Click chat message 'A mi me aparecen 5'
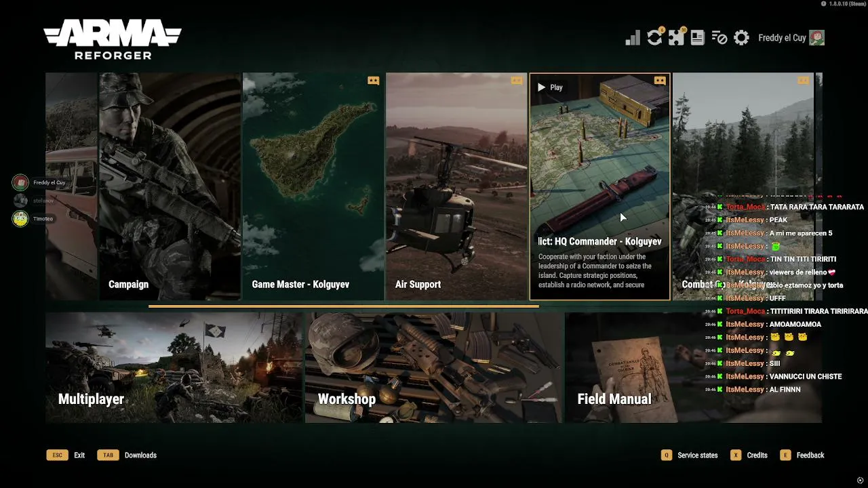This screenshot has height=488, width=868. 801,233
